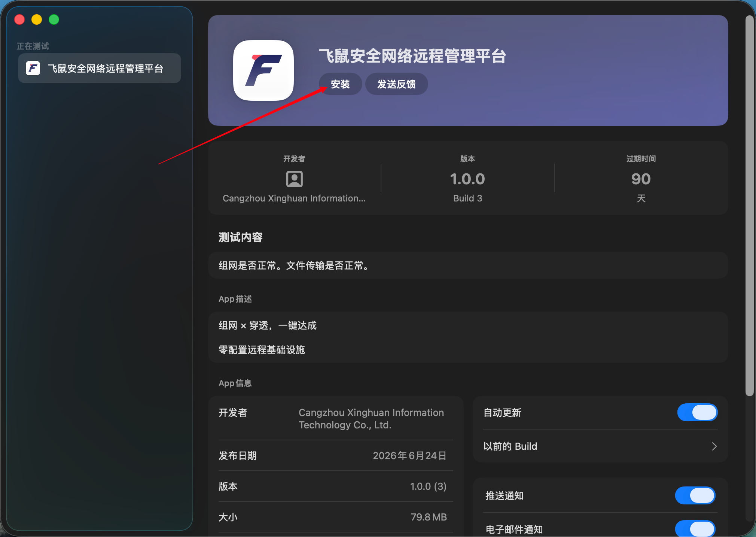
Task: Click the green window zoom button
Action: click(54, 19)
